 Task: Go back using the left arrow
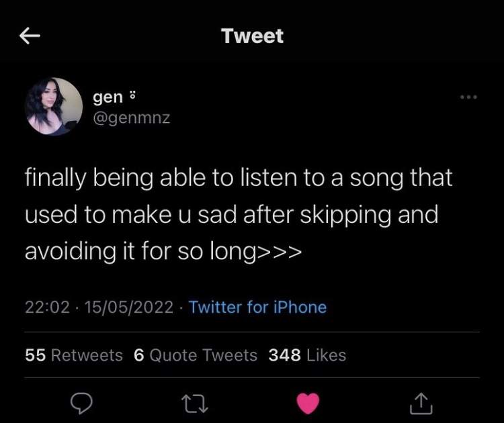point(30,36)
